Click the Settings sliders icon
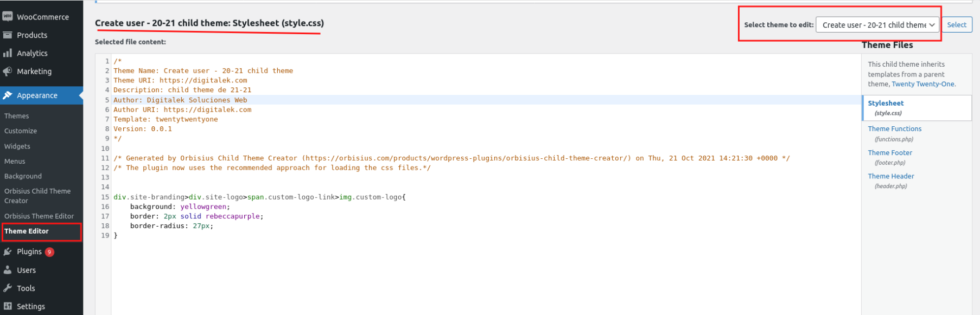The height and width of the screenshot is (315, 980). point(8,306)
